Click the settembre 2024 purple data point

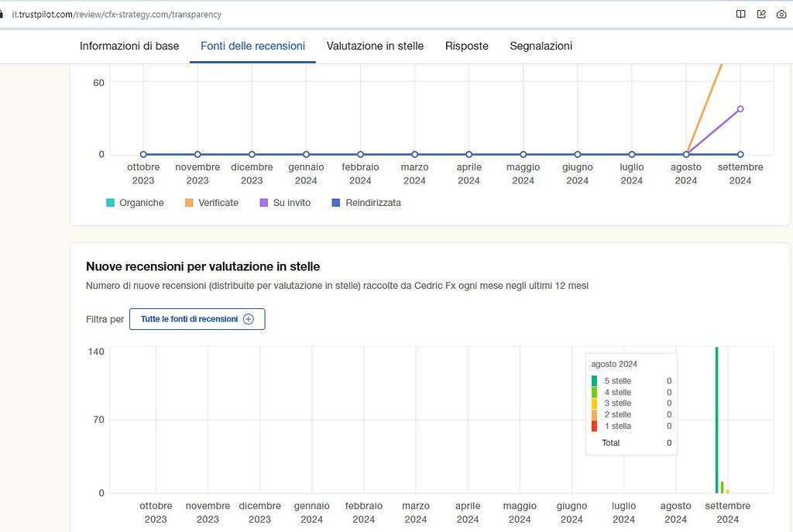point(740,109)
